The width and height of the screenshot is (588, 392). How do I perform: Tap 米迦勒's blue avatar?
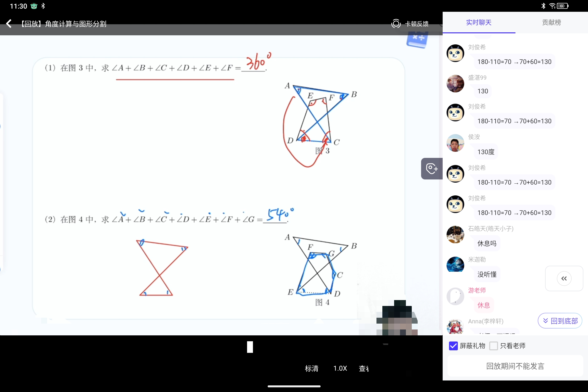[455, 264]
